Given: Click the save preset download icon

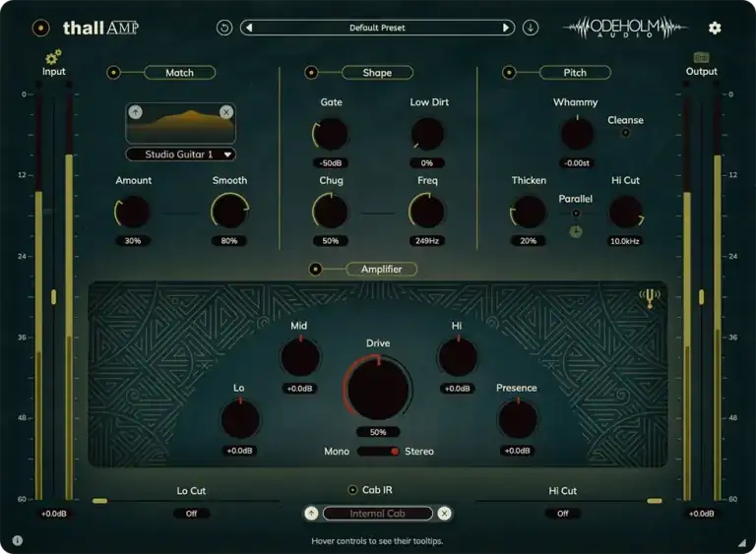Looking at the screenshot, I should point(531,28).
